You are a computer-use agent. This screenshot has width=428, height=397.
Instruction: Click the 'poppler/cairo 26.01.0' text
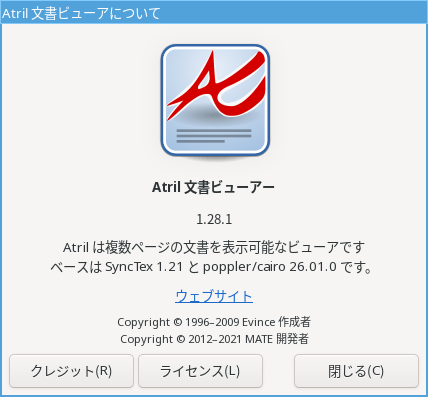[270, 267]
